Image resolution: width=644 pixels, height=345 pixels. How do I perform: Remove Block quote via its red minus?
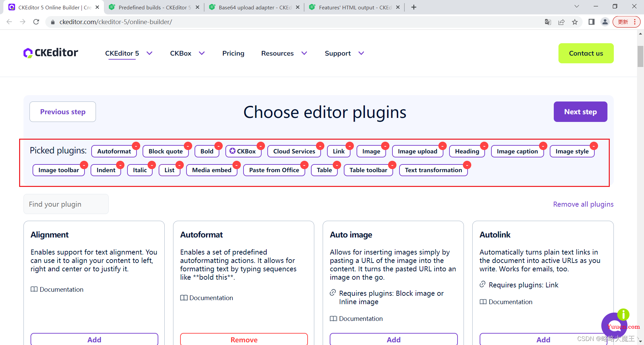pyautogui.click(x=188, y=146)
